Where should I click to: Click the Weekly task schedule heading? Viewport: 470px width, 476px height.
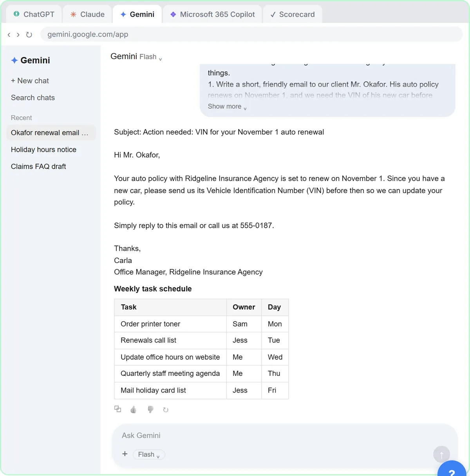tap(153, 289)
